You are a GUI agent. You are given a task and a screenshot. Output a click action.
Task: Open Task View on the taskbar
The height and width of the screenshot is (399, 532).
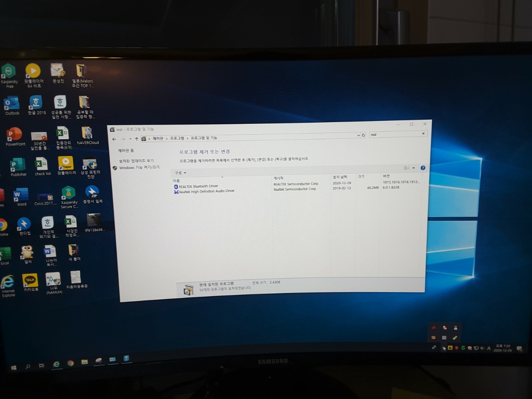point(42,366)
